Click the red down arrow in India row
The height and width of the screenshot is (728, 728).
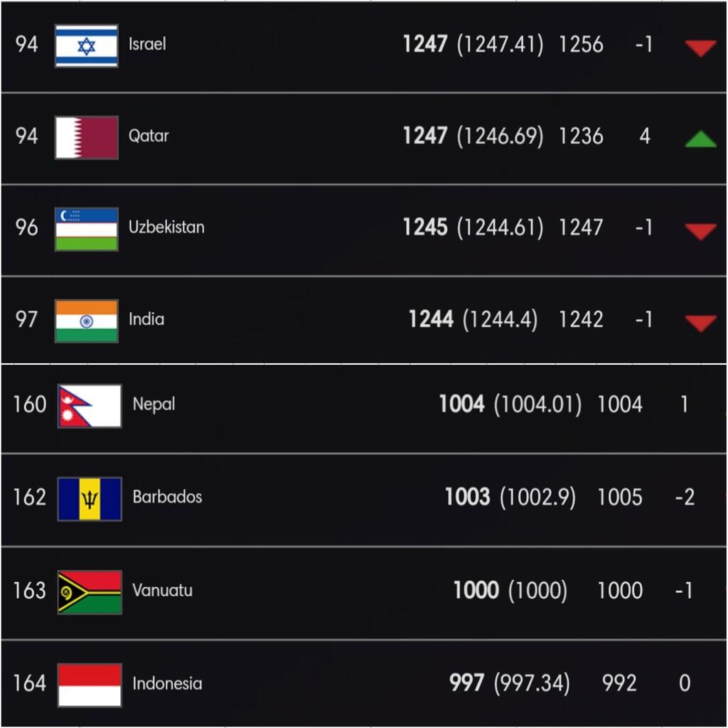[700, 323]
